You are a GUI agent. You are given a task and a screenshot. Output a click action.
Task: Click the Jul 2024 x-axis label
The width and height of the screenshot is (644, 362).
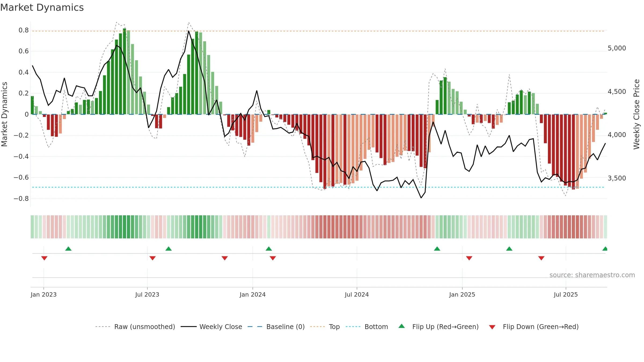[x=357, y=294]
